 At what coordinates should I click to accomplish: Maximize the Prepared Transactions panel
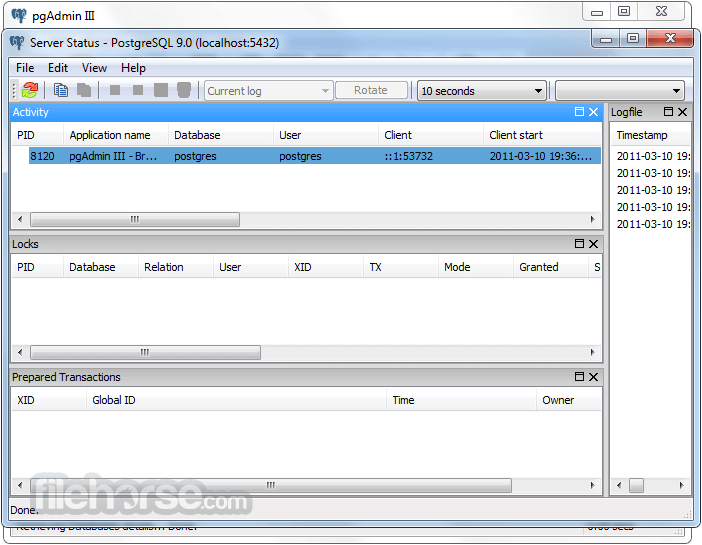click(579, 377)
